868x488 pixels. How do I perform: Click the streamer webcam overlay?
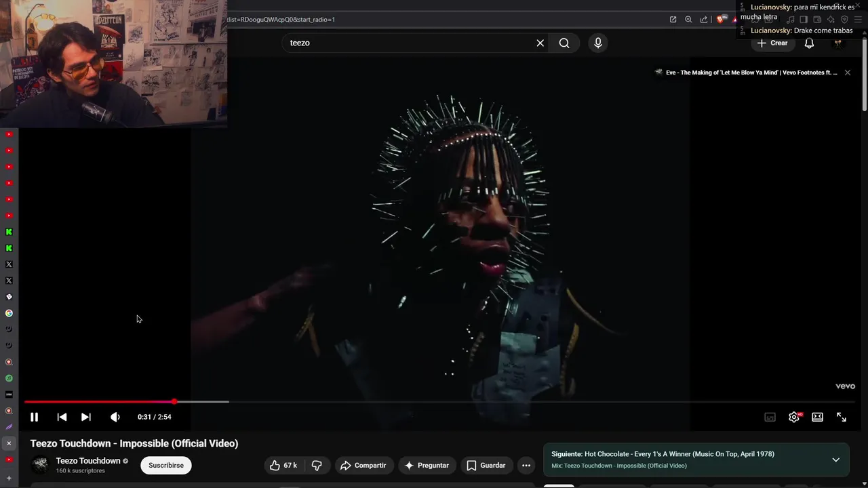tap(113, 64)
